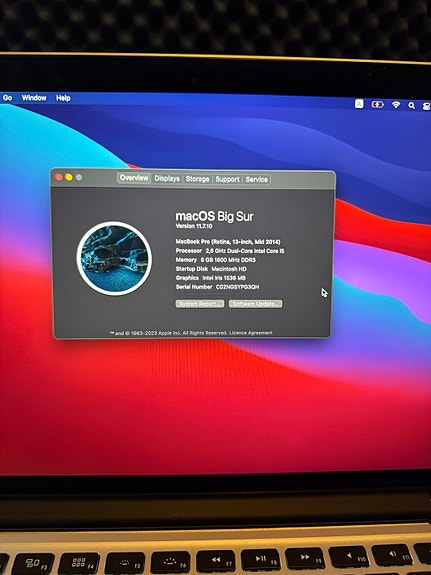The image size is (431, 575).
Task: Open Control Centre from menu bar
Action: [427, 106]
